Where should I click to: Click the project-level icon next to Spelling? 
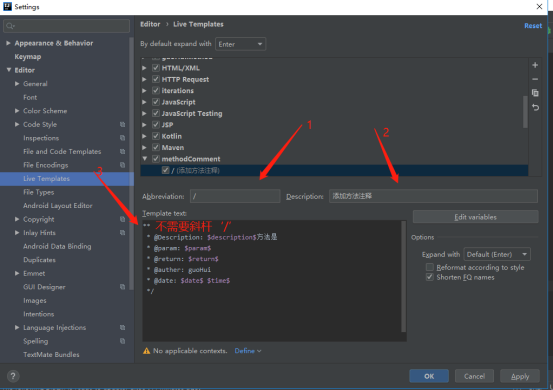(122, 341)
